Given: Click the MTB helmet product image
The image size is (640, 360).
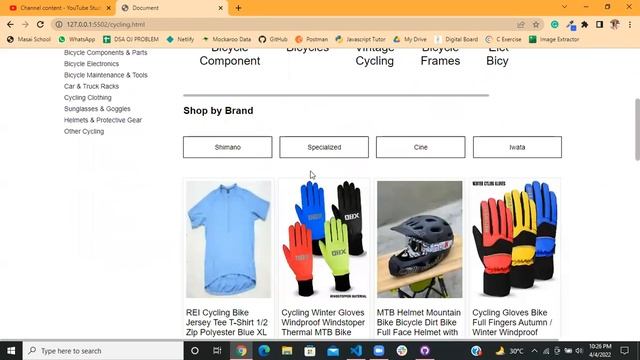Looking at the screenshot, I should pos(420,239).
